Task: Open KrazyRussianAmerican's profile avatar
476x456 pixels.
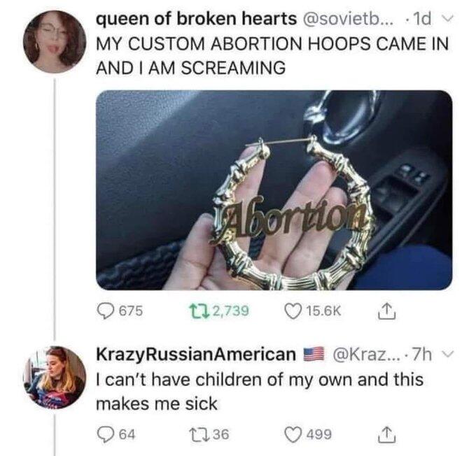Action: pyautogui.click(x=55, y=378)
